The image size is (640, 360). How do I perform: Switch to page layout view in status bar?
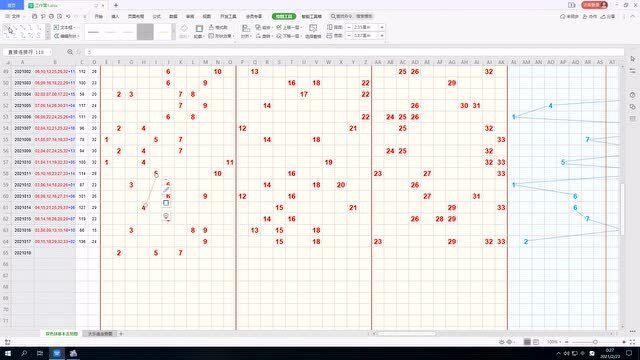point(536,342)
